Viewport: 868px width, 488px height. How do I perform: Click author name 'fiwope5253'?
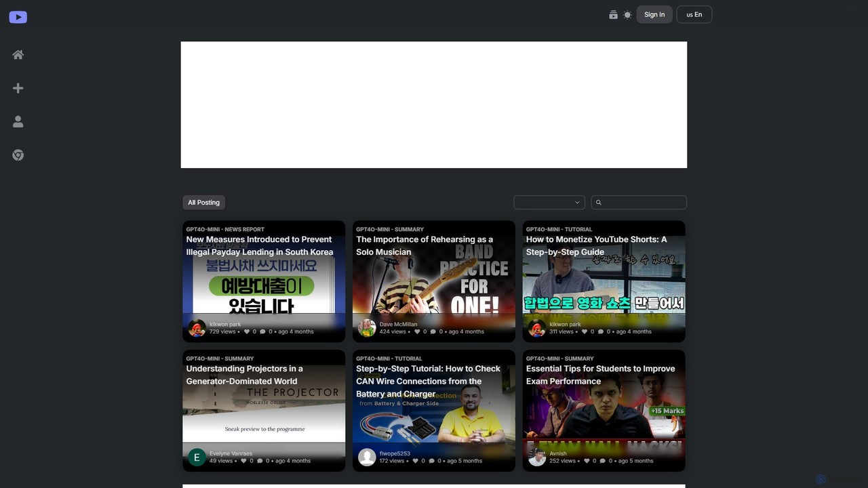click(x=395, y=453)
